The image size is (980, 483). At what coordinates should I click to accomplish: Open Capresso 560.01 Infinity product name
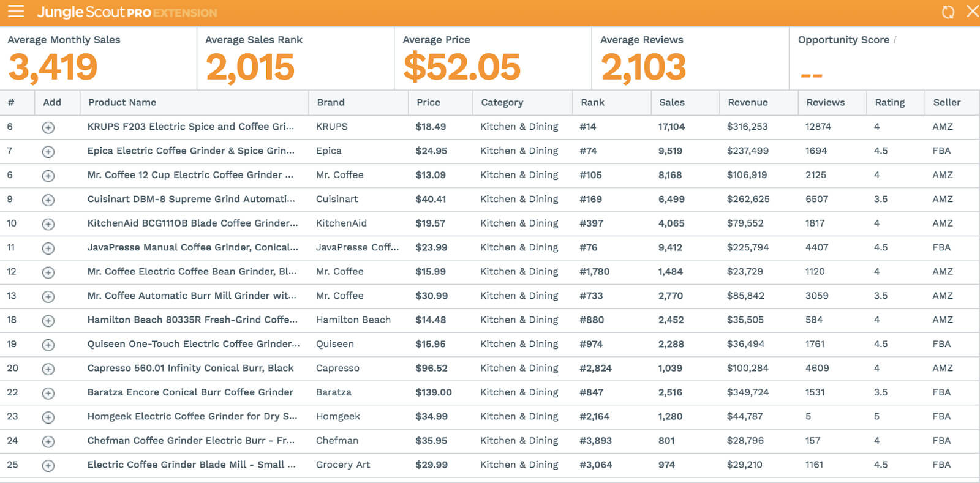[190, 368]
